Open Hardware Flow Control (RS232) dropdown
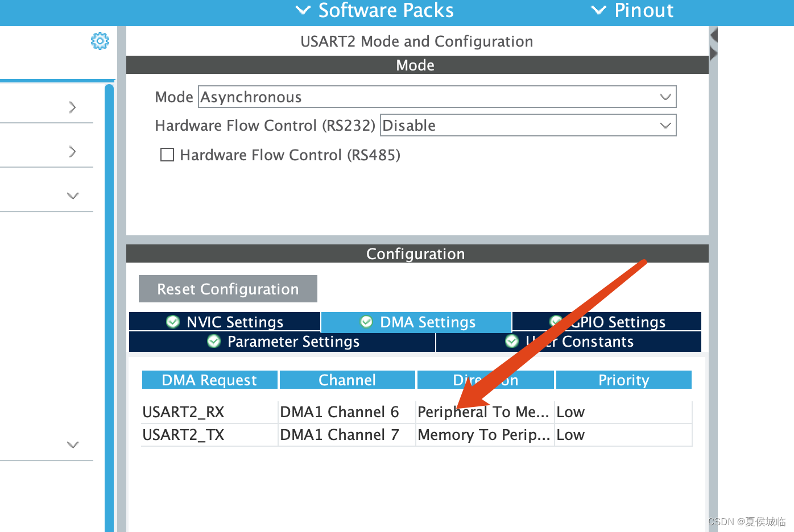Viewport: 794px width, 532px height. 528,125
